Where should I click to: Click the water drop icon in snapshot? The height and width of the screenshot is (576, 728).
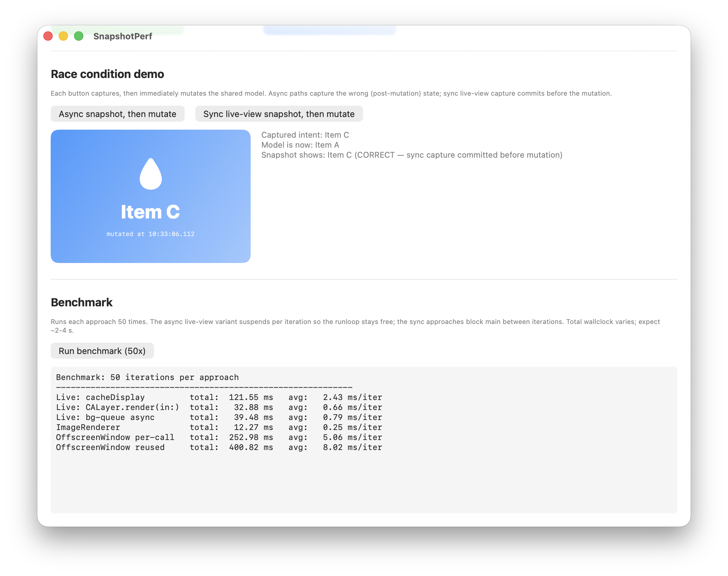pyautogui.click(x=150, y=173)
